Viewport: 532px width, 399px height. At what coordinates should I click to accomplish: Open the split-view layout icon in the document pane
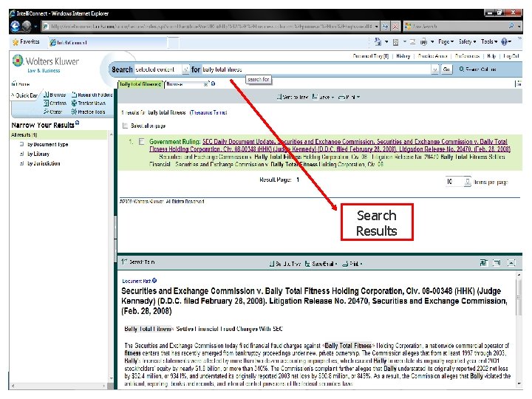(x=484, y=262)
